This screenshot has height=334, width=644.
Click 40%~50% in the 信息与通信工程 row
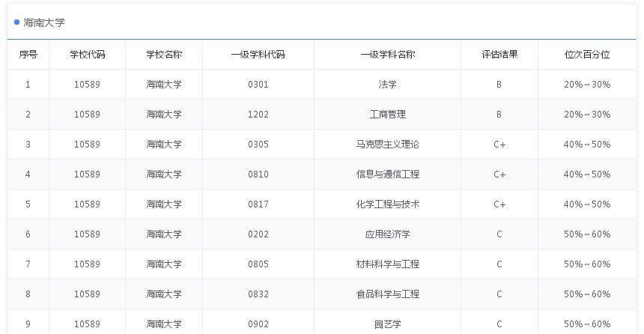(x=587, y=174)
